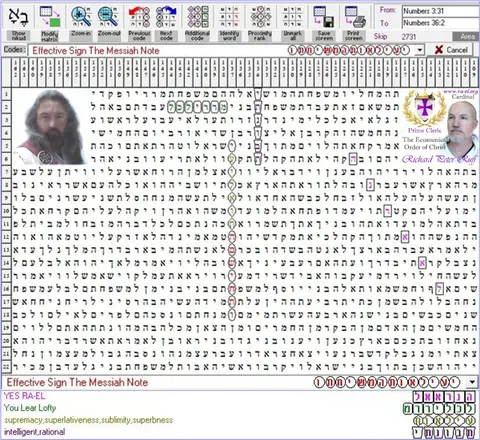Select matrix row header 2
Image resolution: width=480 pixels, height=440 pixels.
(x=6, y=107)
